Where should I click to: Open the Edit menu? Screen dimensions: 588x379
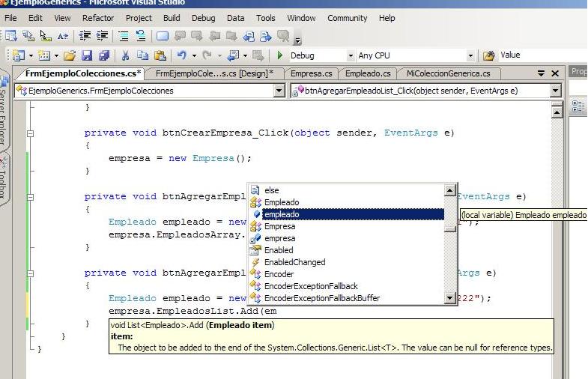coord(35,18)
